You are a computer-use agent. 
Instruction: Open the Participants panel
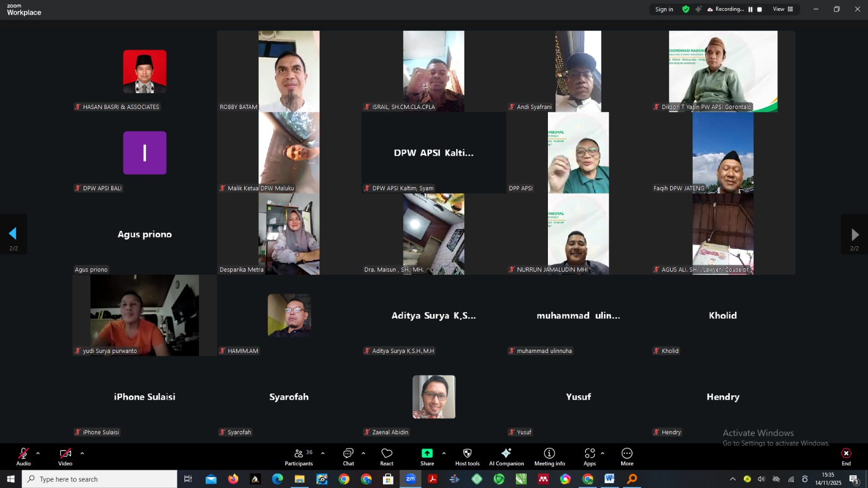299,457
